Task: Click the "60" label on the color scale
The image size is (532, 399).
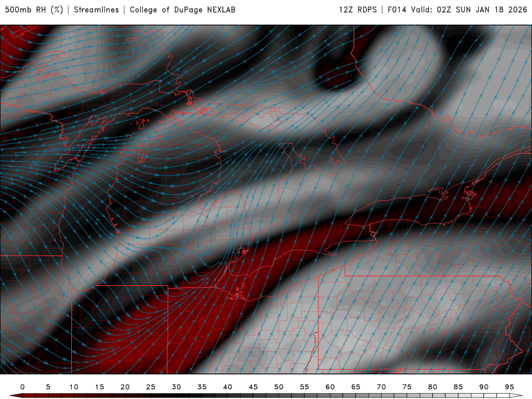Action: (x=330, y=387)
